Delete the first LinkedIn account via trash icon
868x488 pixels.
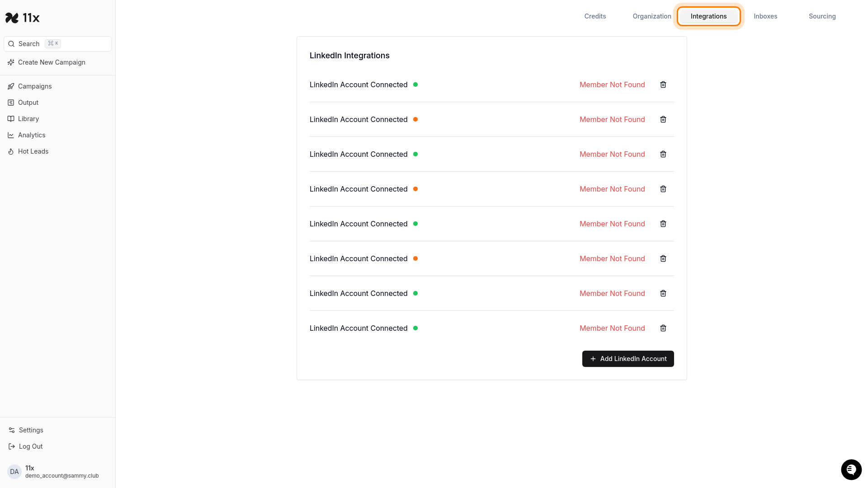(x=663, y=84)
